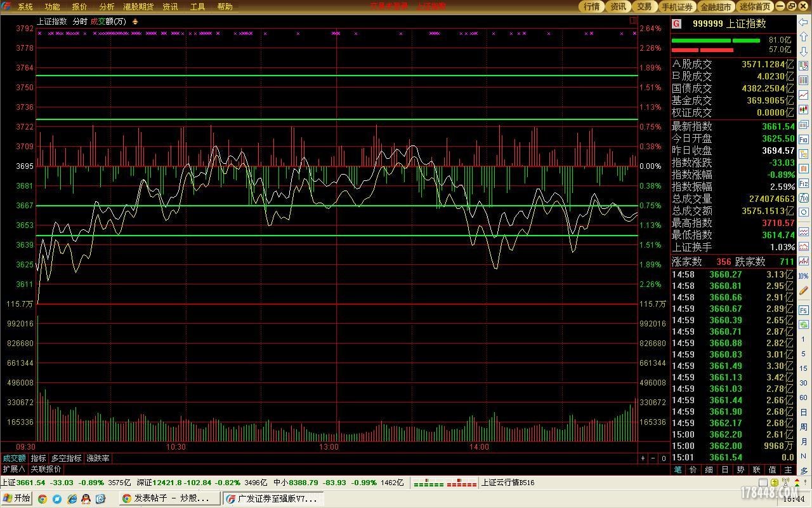Click the F10 company info icon
This screenshot has width=812, height=508.
point(803,140)
